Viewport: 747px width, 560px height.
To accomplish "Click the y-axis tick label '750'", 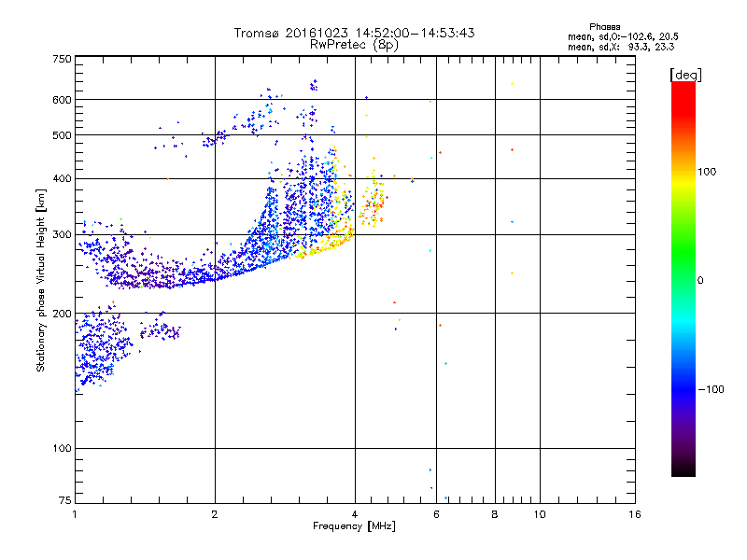I will tap(62, 59).
